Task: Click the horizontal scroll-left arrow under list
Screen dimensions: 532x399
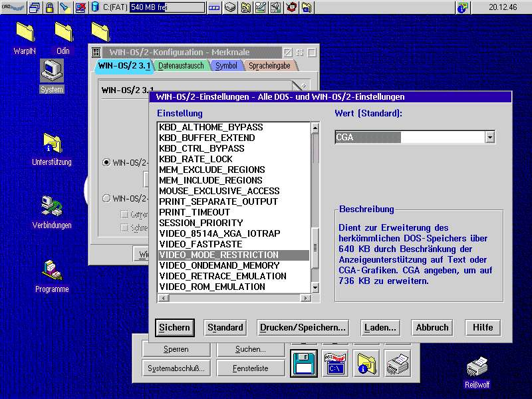Action: coord(164,298)
